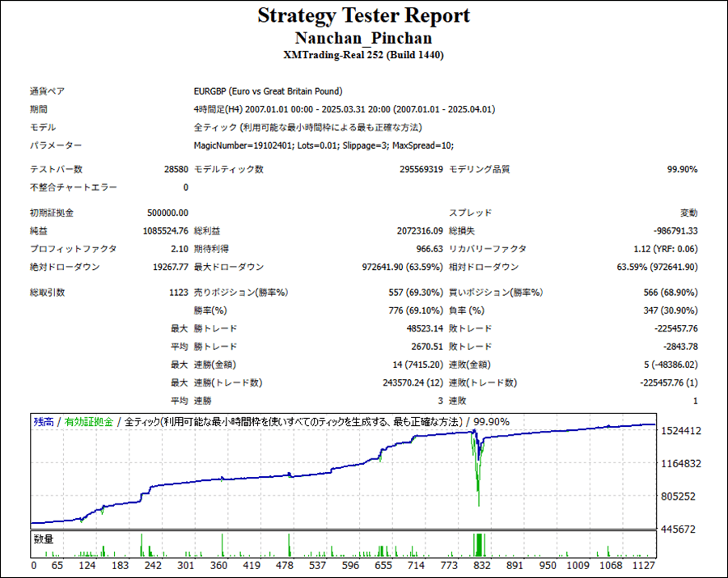The width and height of the screenshot is (728, 578).
Task: Click the '初期証拠金' label
Action: pos(52,213)
